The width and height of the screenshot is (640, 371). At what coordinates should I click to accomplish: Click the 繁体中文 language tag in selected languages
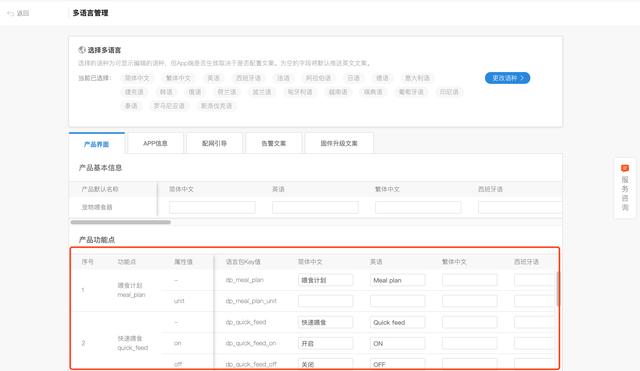pyautogui.click(x=178, y=78)
